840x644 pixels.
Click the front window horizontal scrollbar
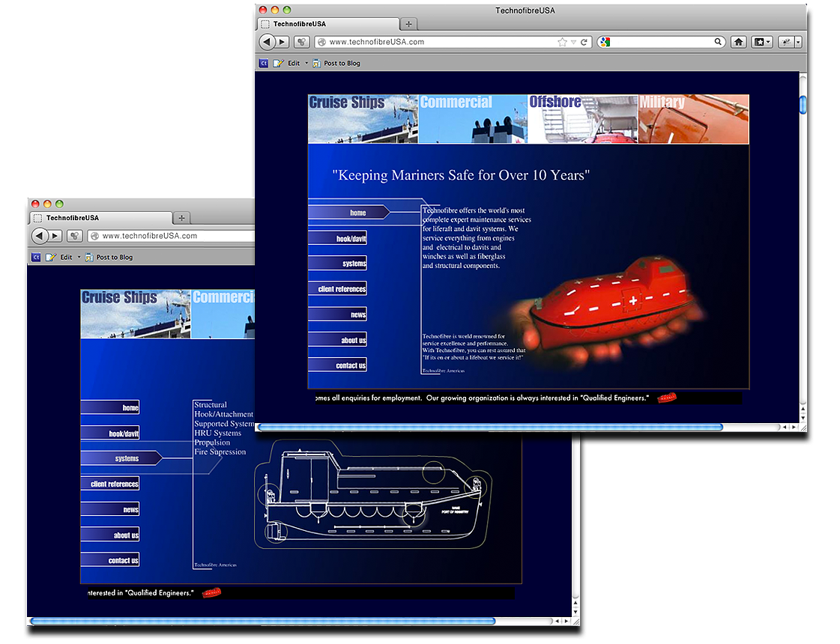[490, 427]
